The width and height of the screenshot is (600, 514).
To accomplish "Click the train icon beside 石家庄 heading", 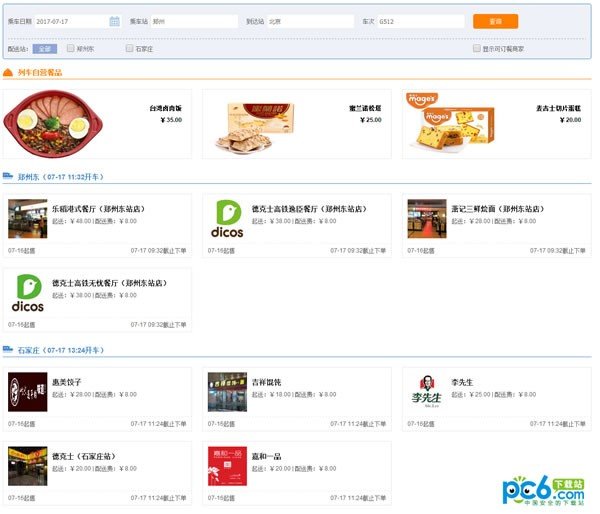I will point(8,350).
